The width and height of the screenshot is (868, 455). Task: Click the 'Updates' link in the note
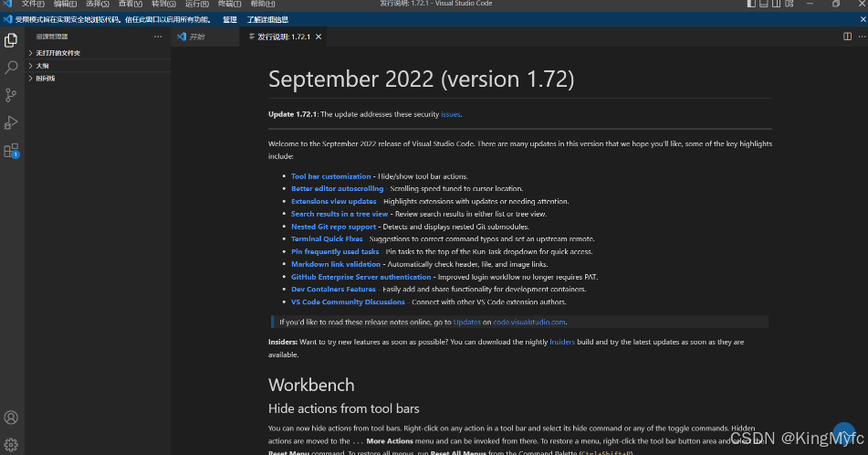coord(466,322)
